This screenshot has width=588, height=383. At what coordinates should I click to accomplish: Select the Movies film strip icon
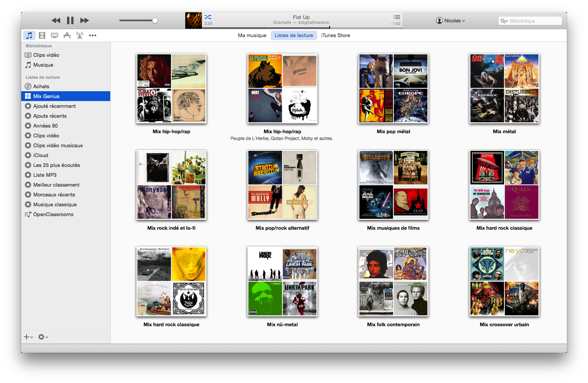coord(42,35)
